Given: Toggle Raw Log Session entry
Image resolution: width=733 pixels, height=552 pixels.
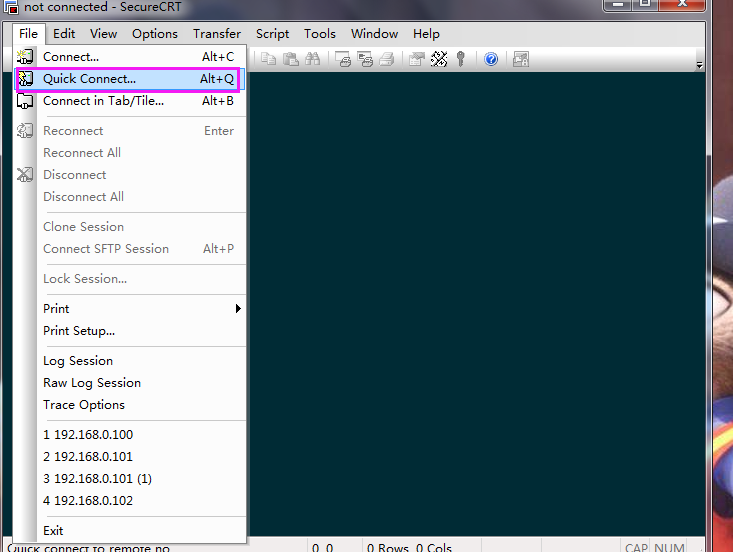Looking at the screenshot, I should (129, 383).
